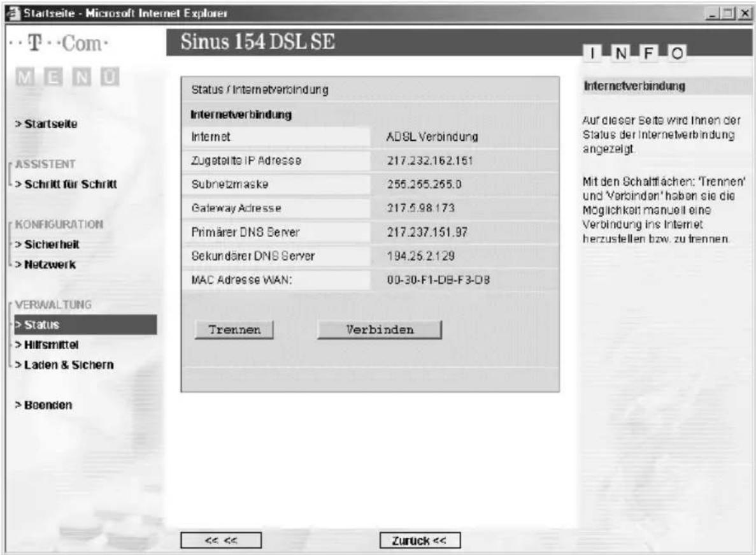This screenshot has height=555, width=756.
Task: Click the Verbinden button
Action: tap(380, 330)
